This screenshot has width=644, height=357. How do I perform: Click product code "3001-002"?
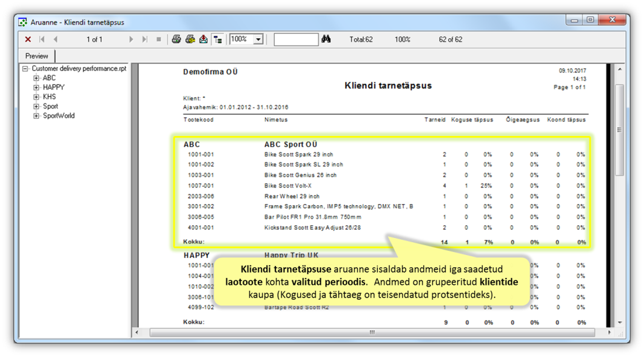coord(201,206)
